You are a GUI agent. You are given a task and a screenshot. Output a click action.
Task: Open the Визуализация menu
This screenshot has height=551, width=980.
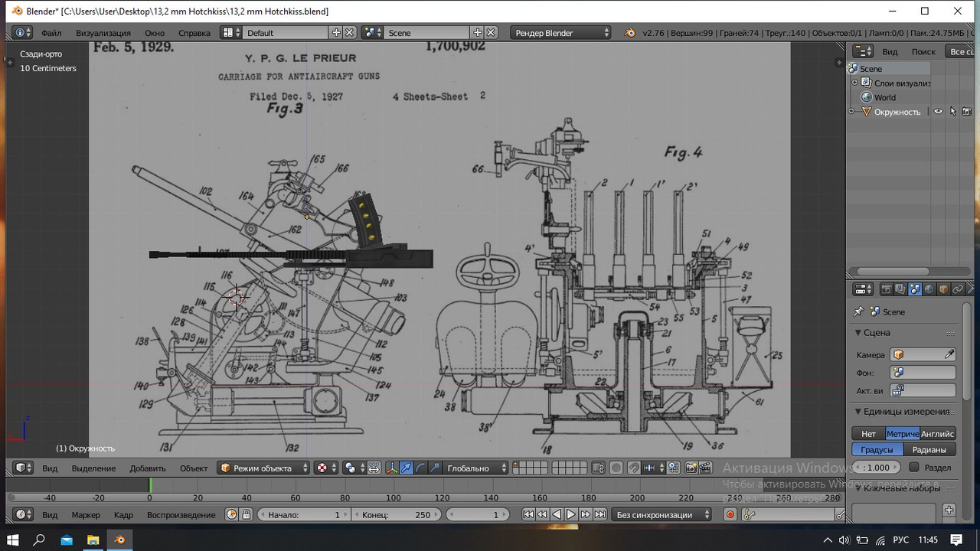tap(103, 33)
